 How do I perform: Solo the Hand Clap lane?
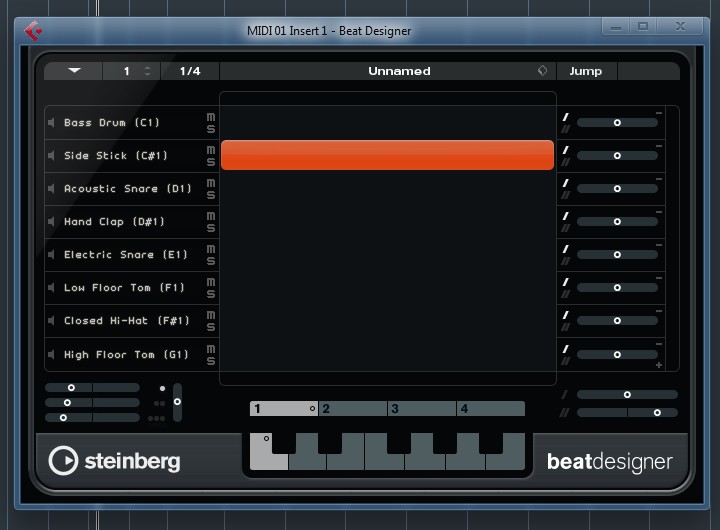click(211, 228)
